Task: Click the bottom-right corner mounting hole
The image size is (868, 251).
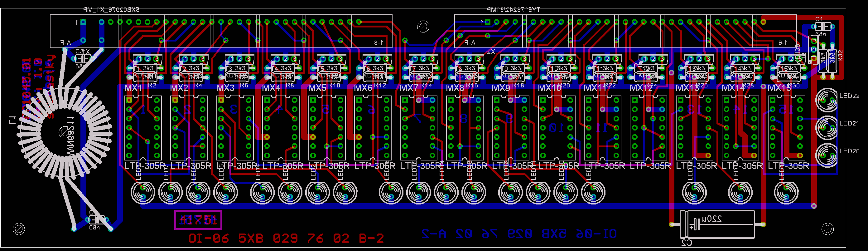Action: point(827,229)
